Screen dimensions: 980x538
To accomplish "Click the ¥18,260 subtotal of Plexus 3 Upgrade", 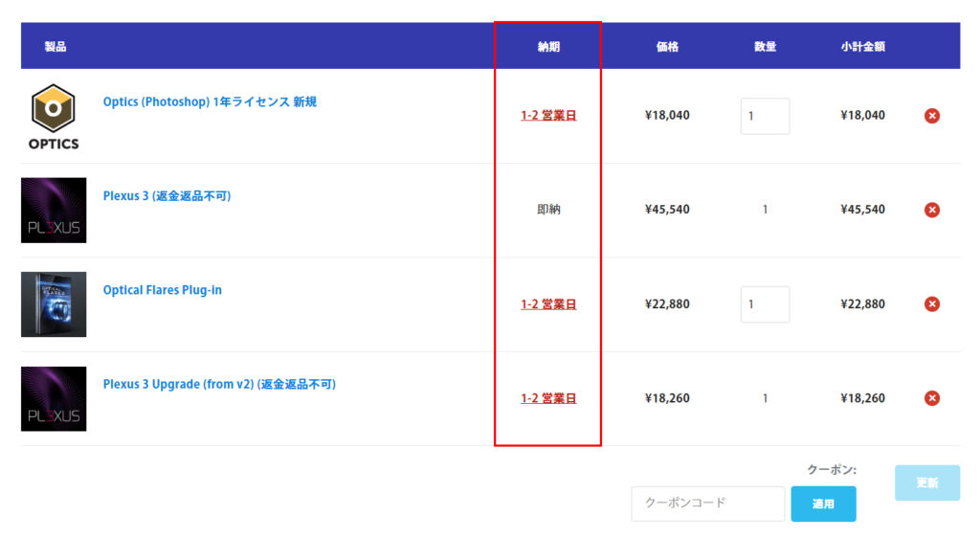I will point(862,398).
